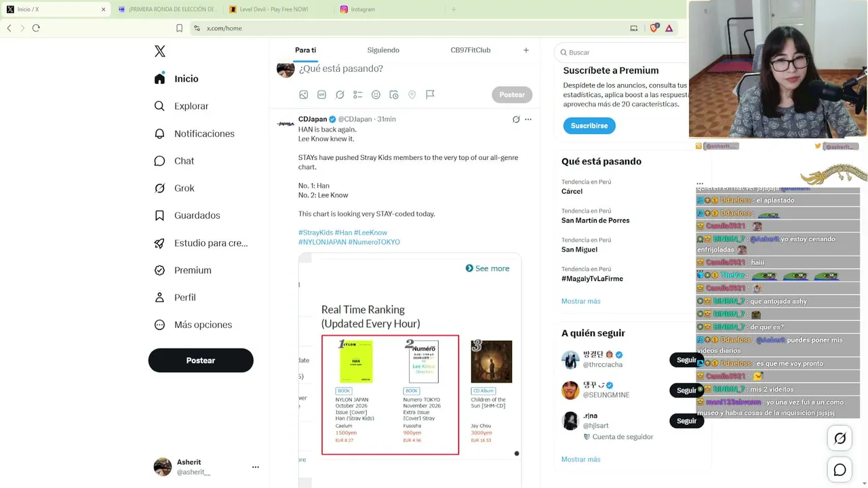Open the Brave Rewards triangle icon
The image size is (868, 488).
(669, 28)
